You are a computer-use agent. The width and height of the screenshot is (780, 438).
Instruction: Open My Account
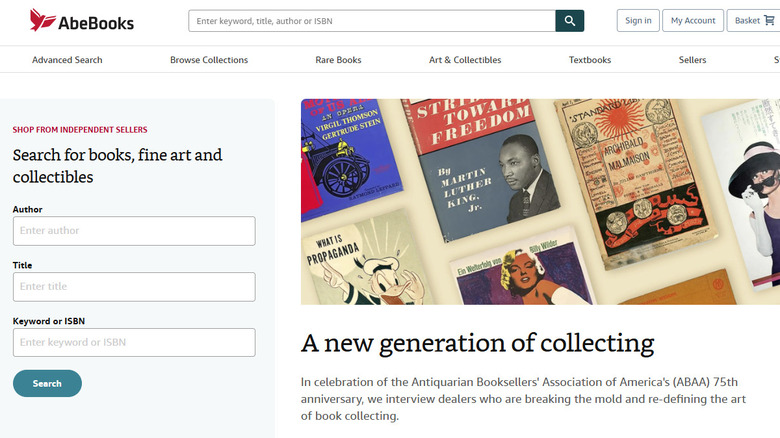point(693,20)
